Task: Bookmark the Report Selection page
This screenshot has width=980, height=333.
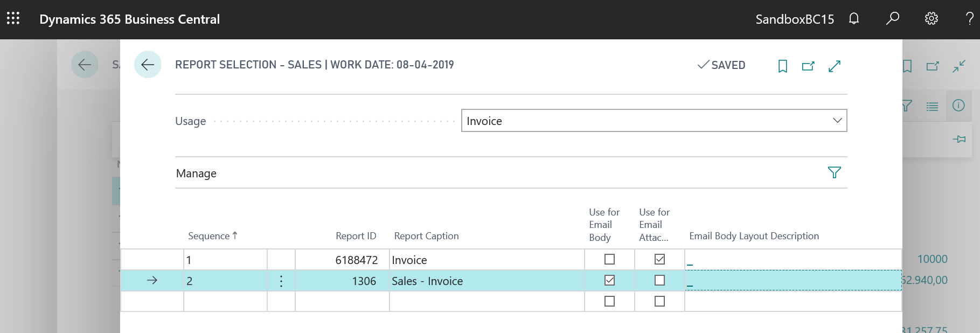Action: 783,66
